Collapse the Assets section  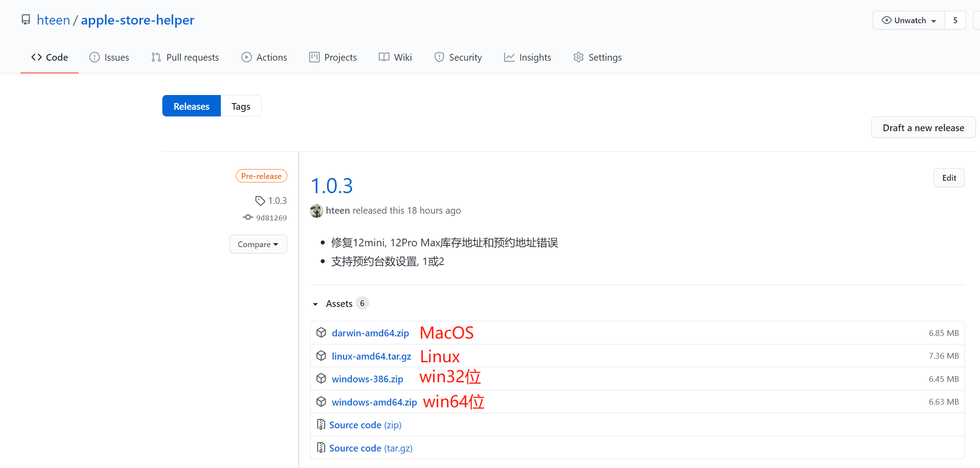[316, 304]
